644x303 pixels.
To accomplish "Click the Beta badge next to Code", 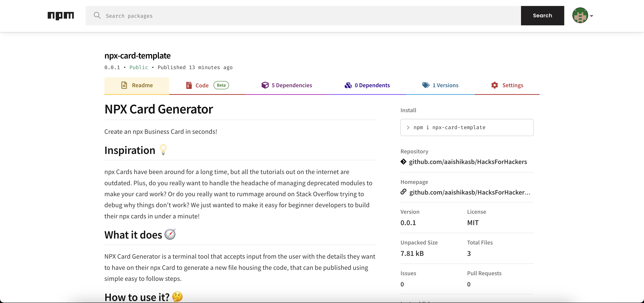I will click(x=221, y=85).
